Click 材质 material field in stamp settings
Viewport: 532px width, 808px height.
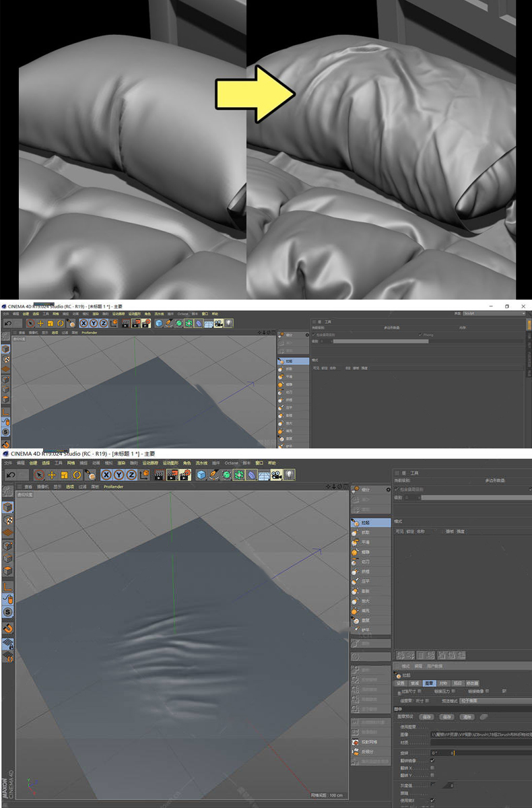coord(481,743)
